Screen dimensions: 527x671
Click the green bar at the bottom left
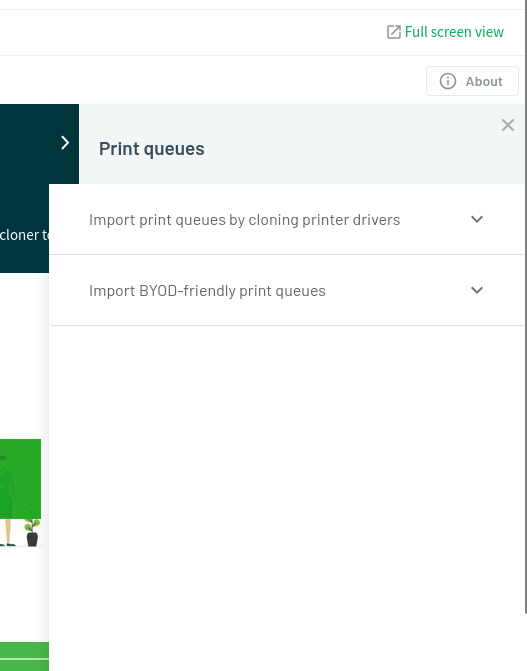(24, 656)
